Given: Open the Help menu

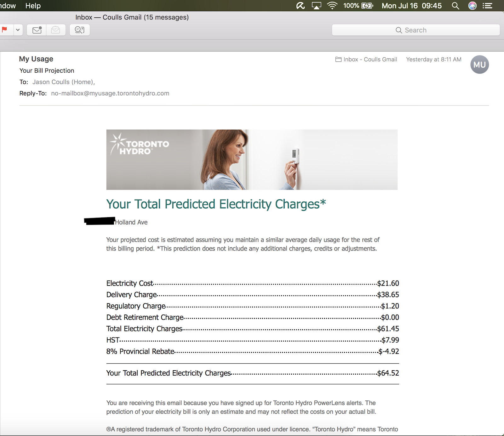Looking at the screenshot, I should pyautogui.click(x=33, y=5).
